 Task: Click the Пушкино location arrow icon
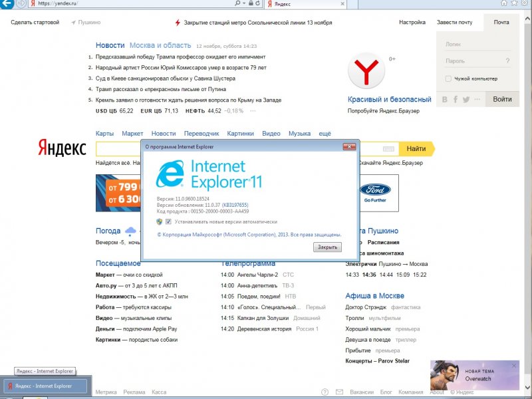click(x=73, y=23)
